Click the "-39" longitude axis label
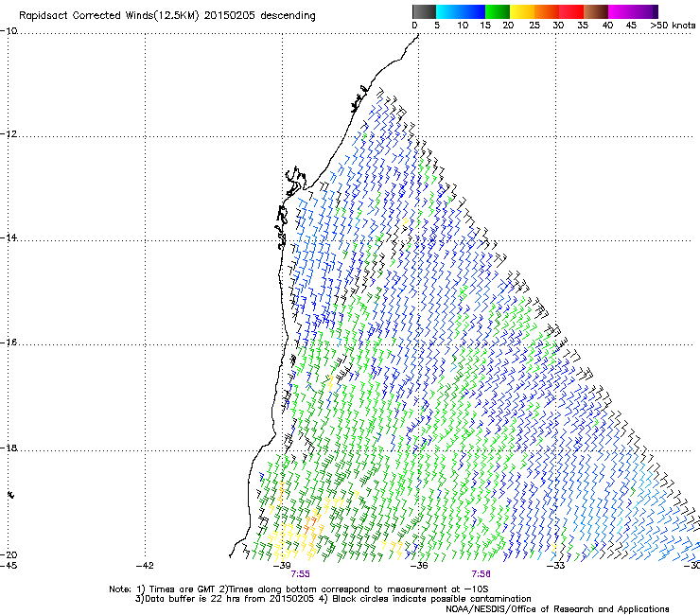This screenshot has height=615, width=700. tap(282, 566)
